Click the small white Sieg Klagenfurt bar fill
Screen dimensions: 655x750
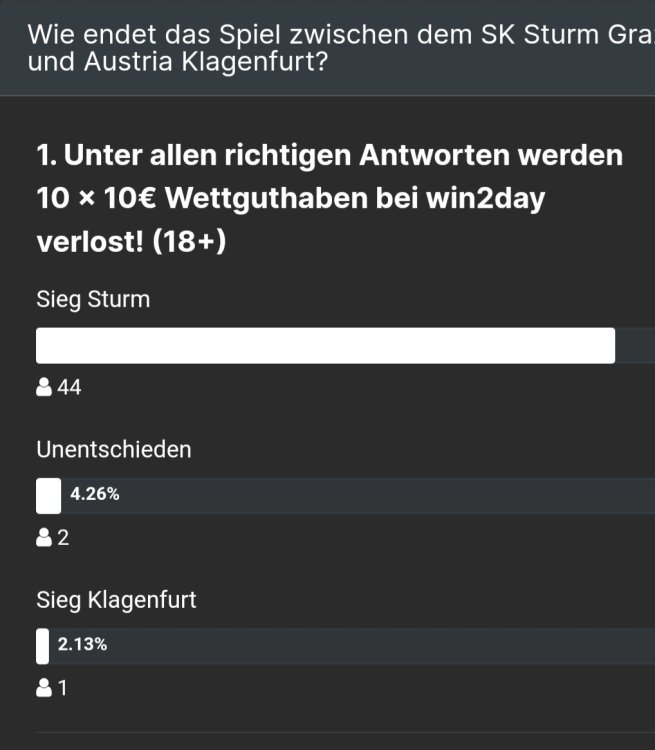tap(42, 646)
